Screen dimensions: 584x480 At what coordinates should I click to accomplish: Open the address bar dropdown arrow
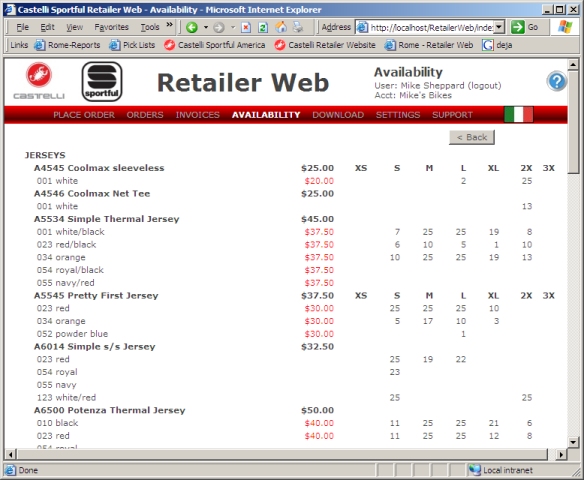(499, 27)
